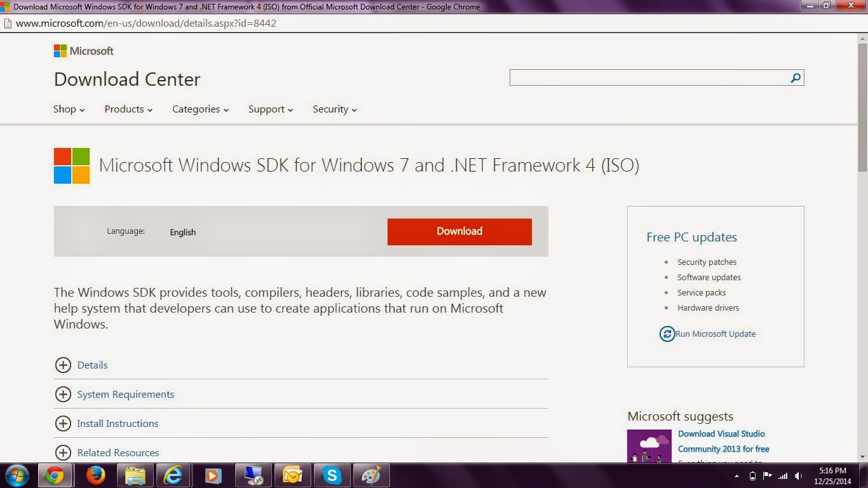The image size is (868, 488).
Task: Click the volume speaker tray icon
Action: (798, 476)
